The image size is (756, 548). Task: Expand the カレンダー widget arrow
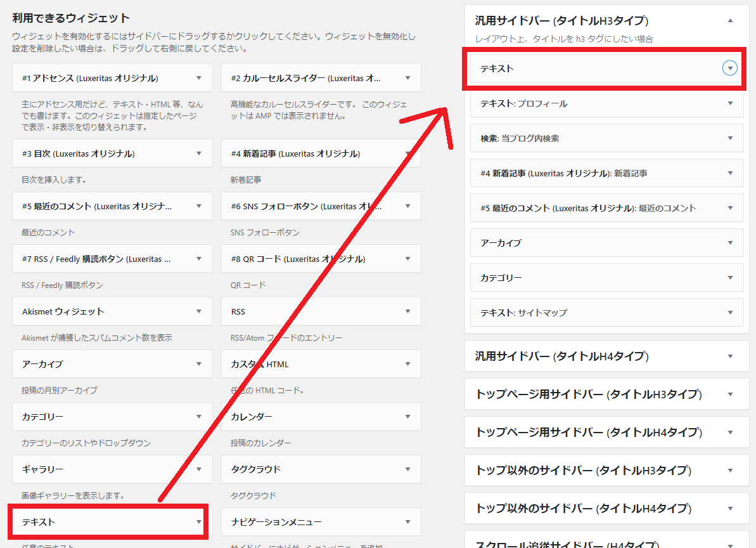pos(407,417)
